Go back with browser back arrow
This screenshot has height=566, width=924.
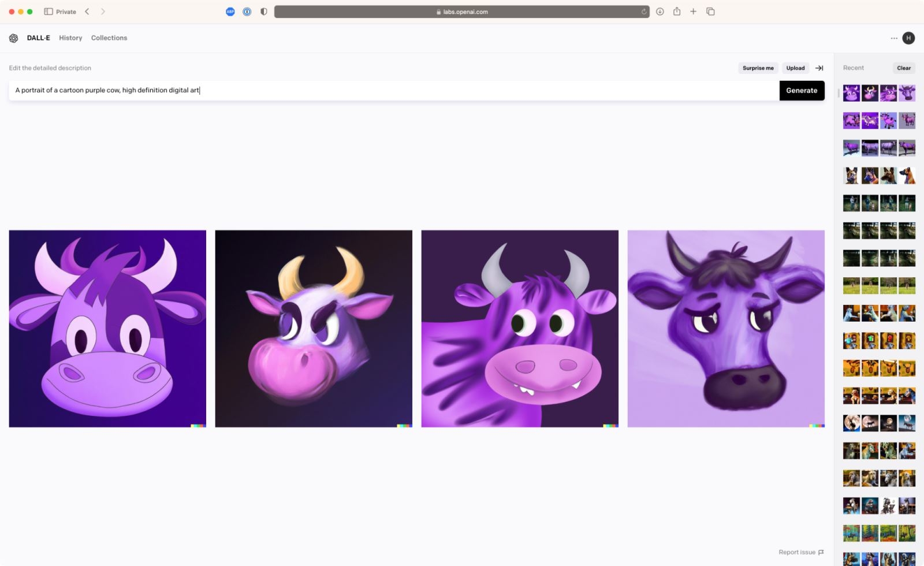[87, 12]
